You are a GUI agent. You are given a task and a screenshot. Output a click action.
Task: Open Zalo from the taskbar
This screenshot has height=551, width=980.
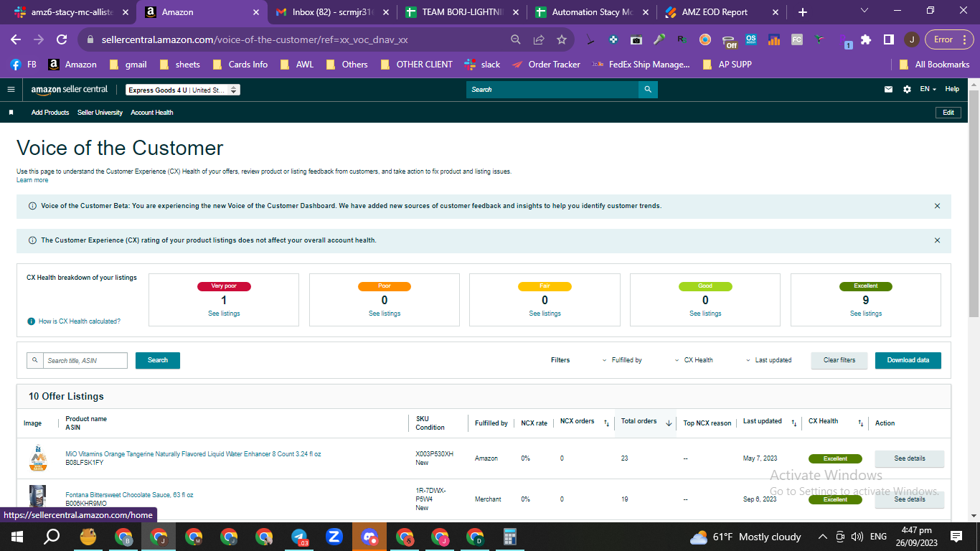(334, 536)
